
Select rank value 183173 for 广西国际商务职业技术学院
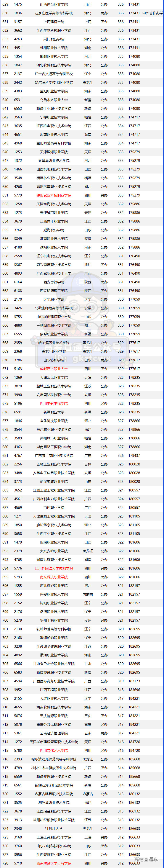click(134, 681)
